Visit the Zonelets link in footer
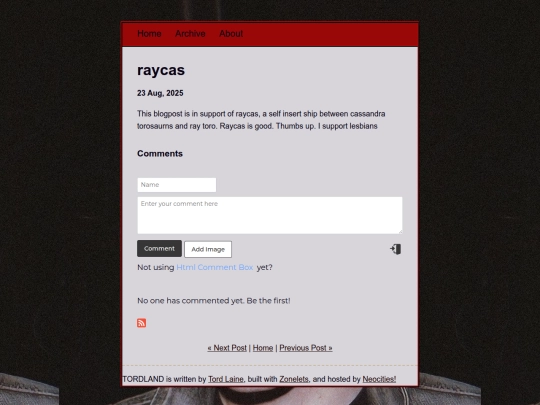This screenshot has height=405, width=540. [294, 379]
